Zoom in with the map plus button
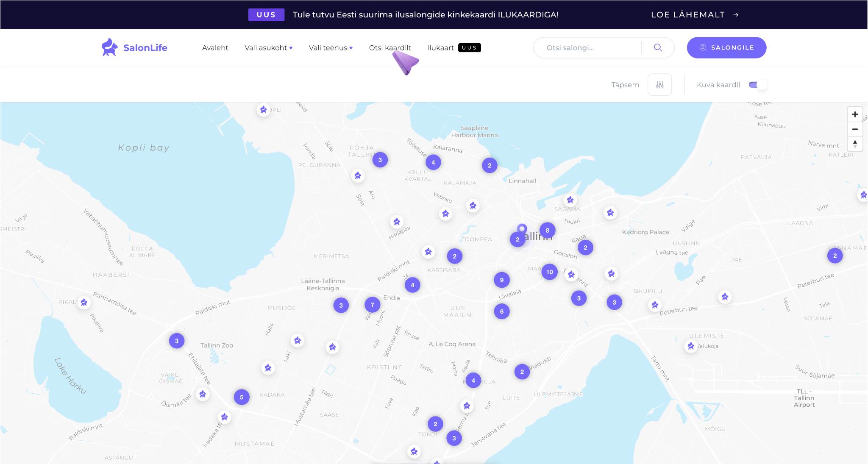Image resolution: width=868 pixels, height=464 pixels. click(x=855, y=114)
